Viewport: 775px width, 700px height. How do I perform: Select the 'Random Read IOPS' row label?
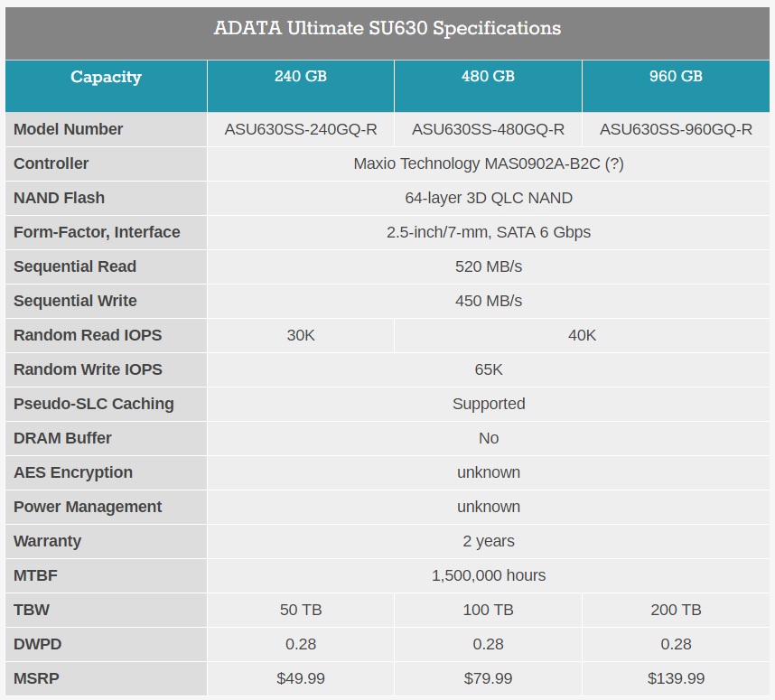coord(88,335)
